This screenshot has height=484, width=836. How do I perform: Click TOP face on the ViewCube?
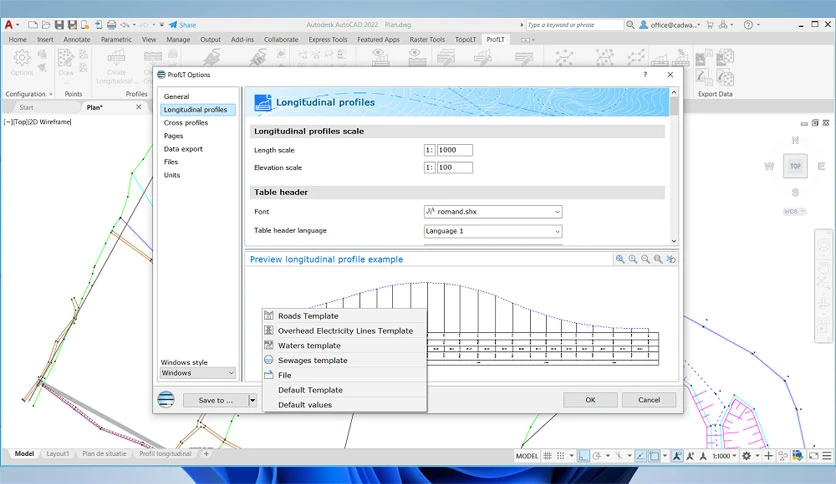click(795, 166)
